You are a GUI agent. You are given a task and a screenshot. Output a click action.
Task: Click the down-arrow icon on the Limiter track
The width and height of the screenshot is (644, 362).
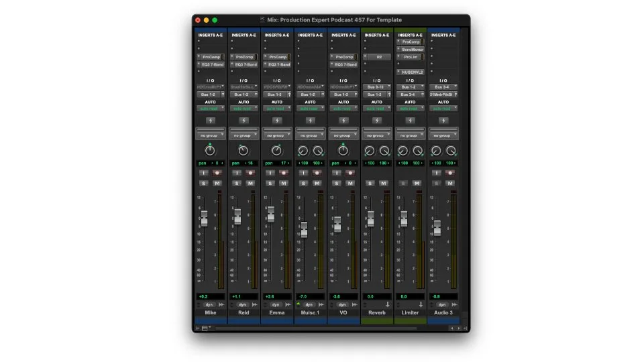click(x=421, y=304)
